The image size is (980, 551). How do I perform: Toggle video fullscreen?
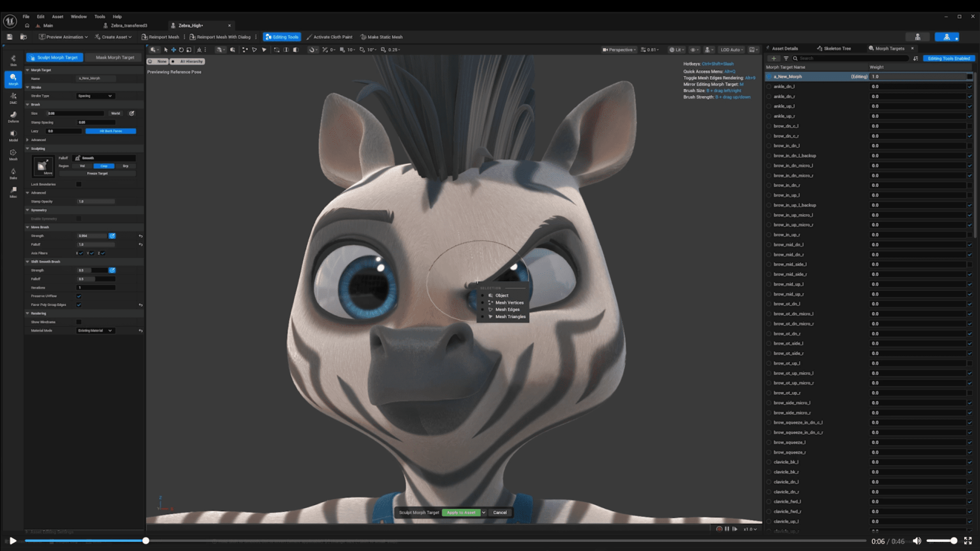point(968,541)
